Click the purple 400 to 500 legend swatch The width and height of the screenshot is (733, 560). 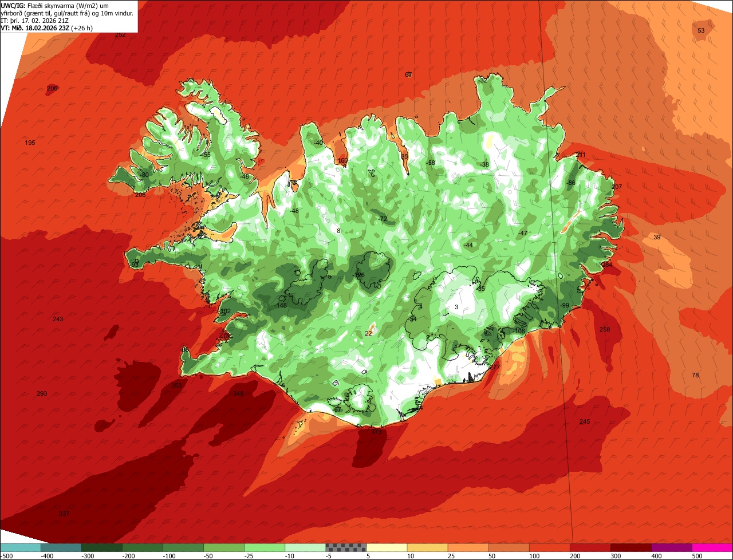(672, 547)
